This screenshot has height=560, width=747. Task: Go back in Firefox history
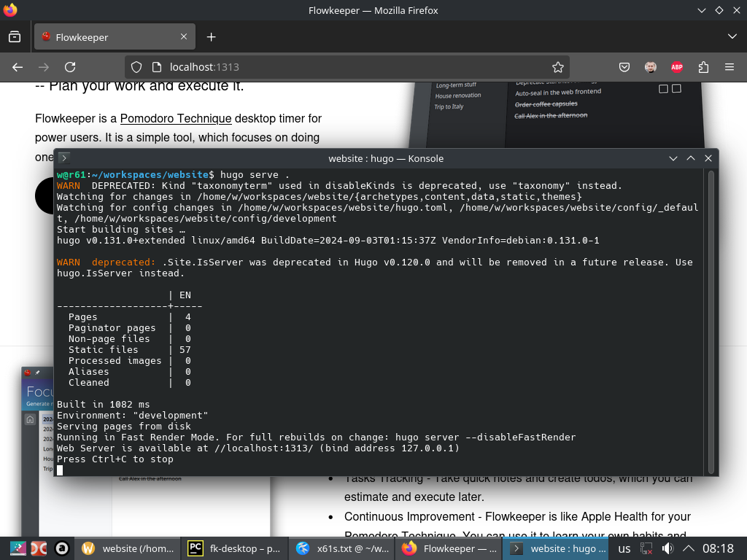coord(18,67)
